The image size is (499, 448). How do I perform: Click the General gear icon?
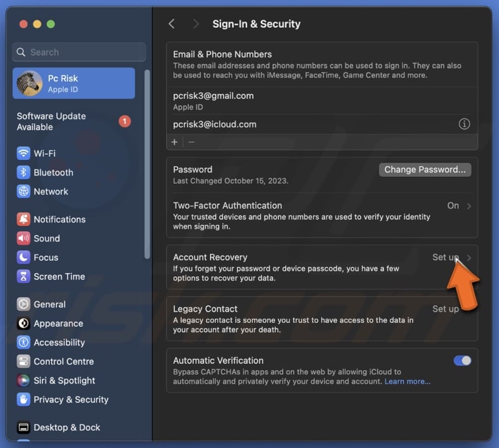click(23, 304)
